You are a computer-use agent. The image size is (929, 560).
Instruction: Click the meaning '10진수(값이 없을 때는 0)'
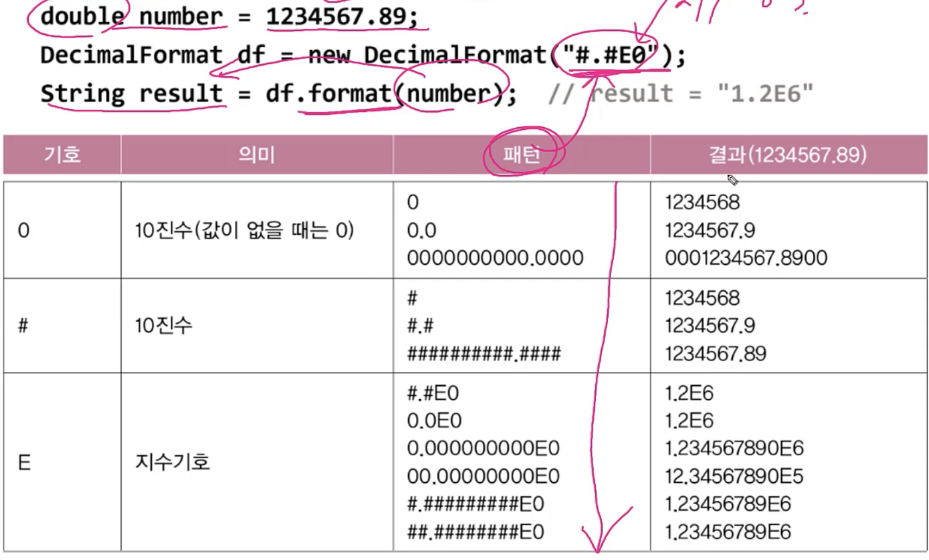tap(245, 231)
